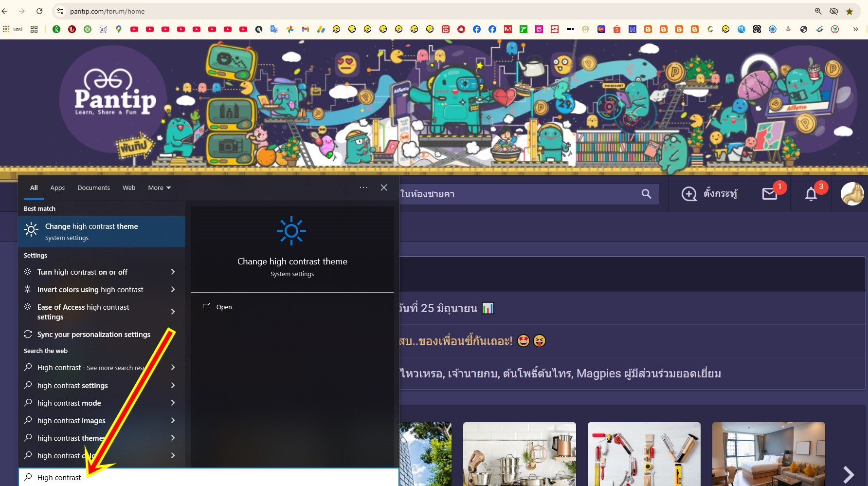868x486 pixels.
Task: Open the kitchen appliances thumbnail card
Action: (520, 454)
